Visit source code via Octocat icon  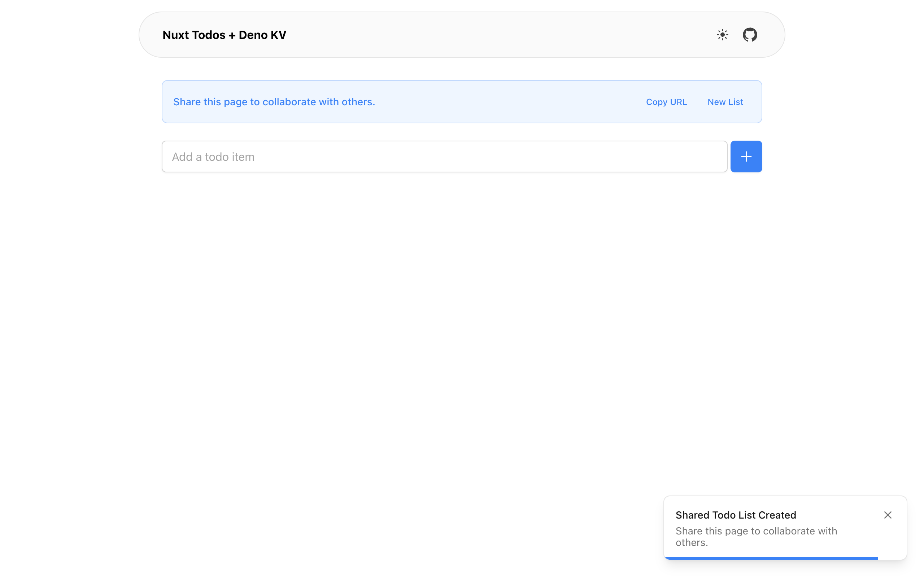750,35
